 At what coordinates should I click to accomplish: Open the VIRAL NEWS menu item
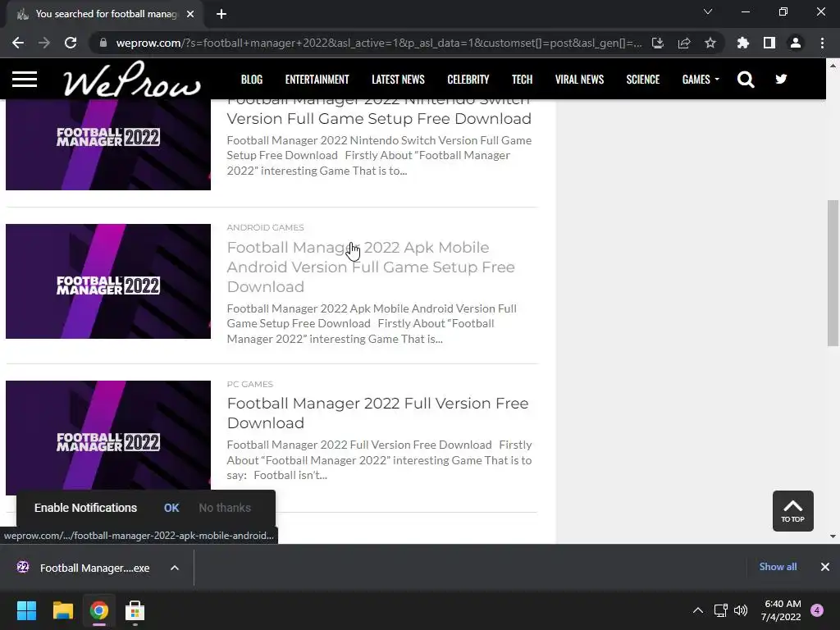click(x=579, y=80)
